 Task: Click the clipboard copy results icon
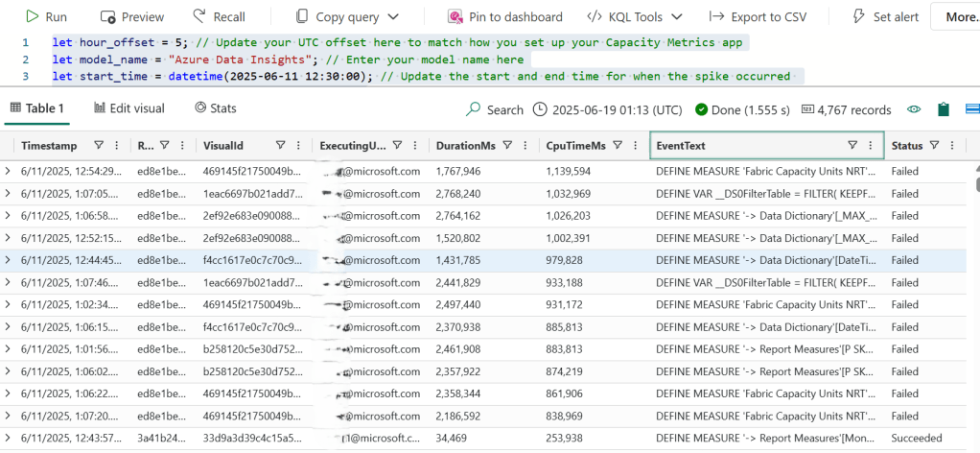pos(944,109)
